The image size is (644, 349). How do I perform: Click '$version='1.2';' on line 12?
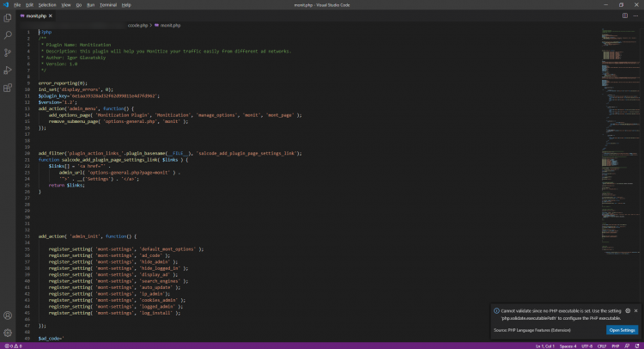58,102
